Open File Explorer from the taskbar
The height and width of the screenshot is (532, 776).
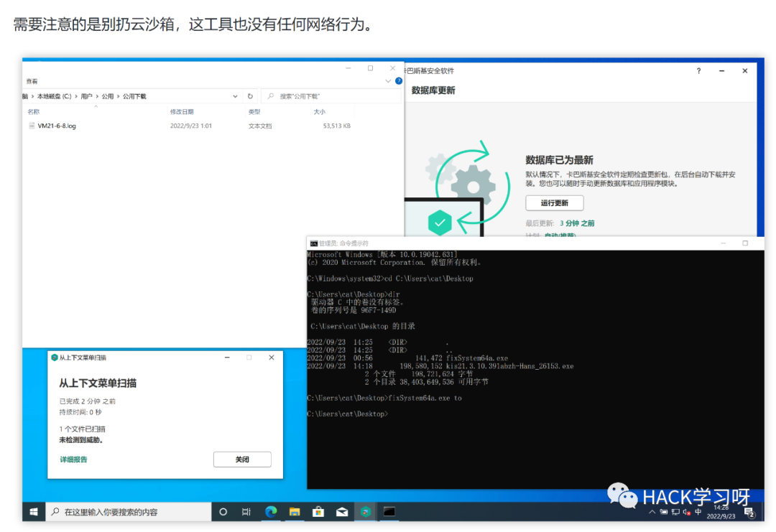[295, 512]
